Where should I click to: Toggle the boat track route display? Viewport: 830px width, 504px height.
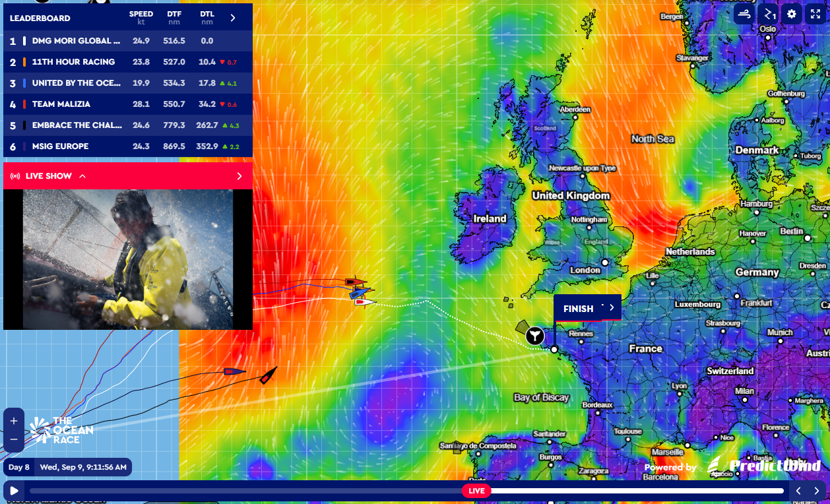[x=769, y=14]
